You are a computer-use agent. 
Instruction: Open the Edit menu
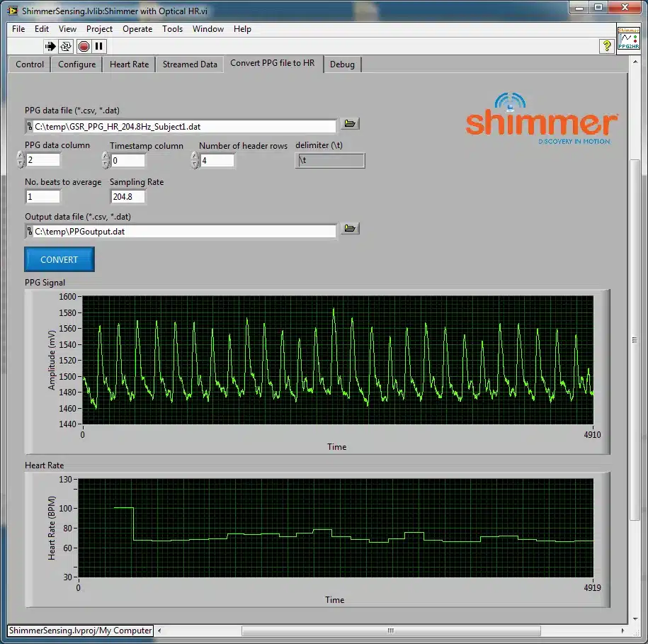(x=42, y=29)
